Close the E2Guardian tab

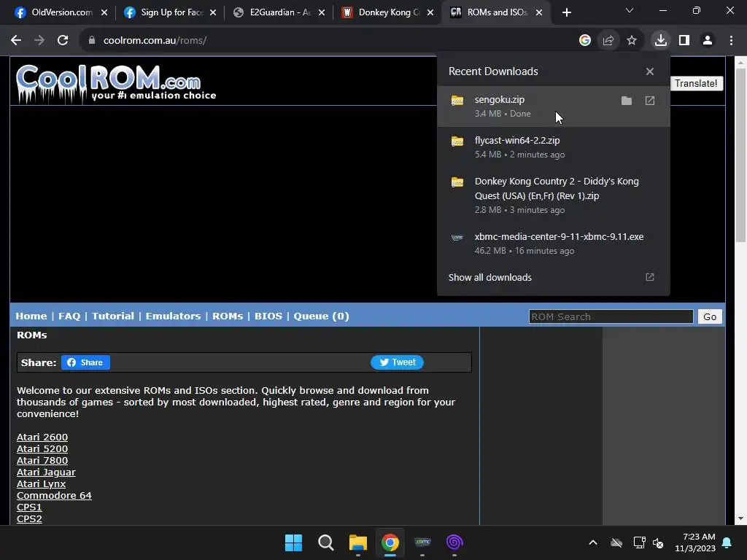pos(322,12)
